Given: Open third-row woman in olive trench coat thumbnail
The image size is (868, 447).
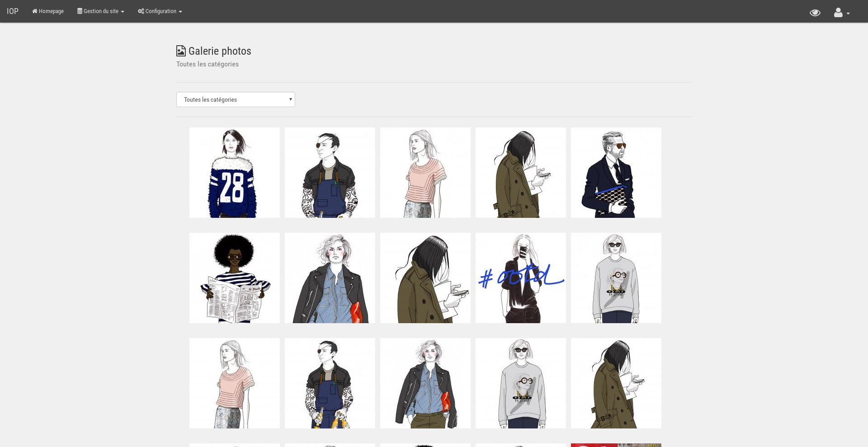Looking at the screenshot, I should pyautogui.click(x=616, y=383).
